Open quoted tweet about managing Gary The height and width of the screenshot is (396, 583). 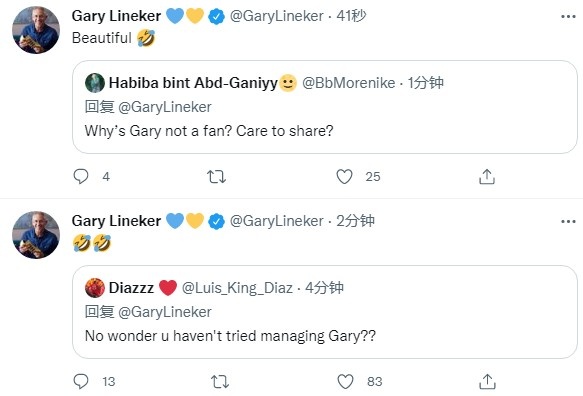325,312
